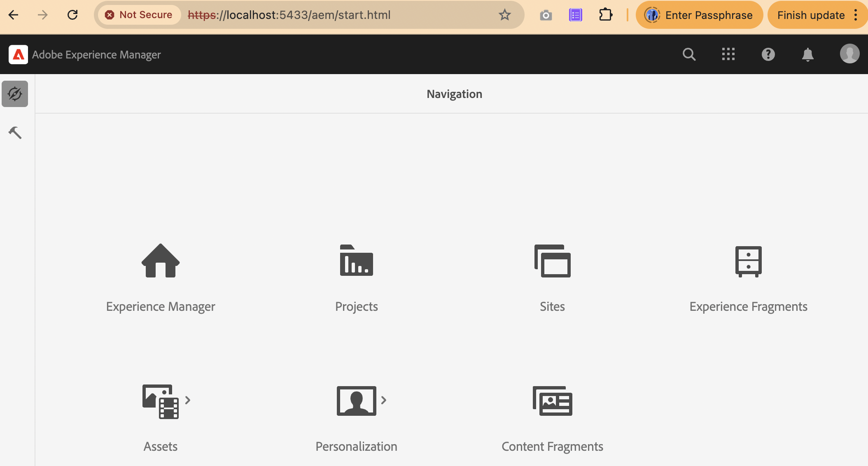The width and height of the screenshot is (868, 466).
Task: Select the Tools hammer icon in sidebar
Action: click(15, 133)
